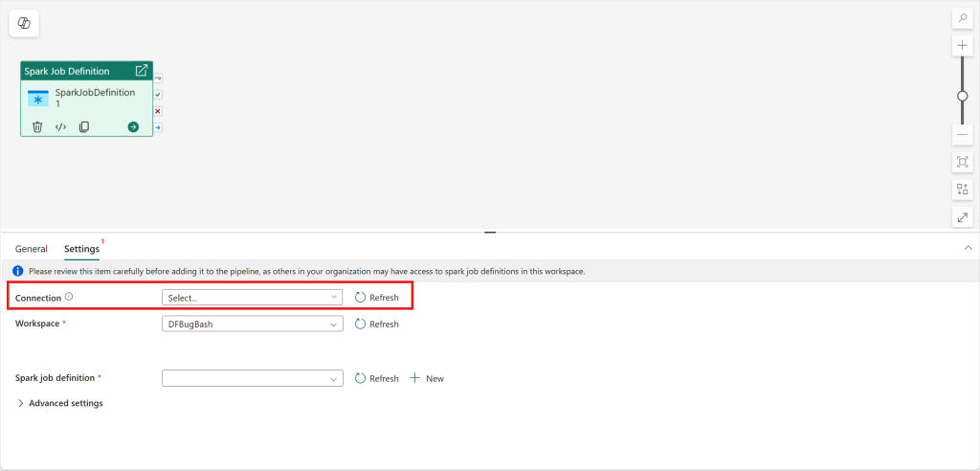This screenshot has width=980, height=471.
Task: Switch to the General tab
Action: pyautogui.click(x=31, y=249)
